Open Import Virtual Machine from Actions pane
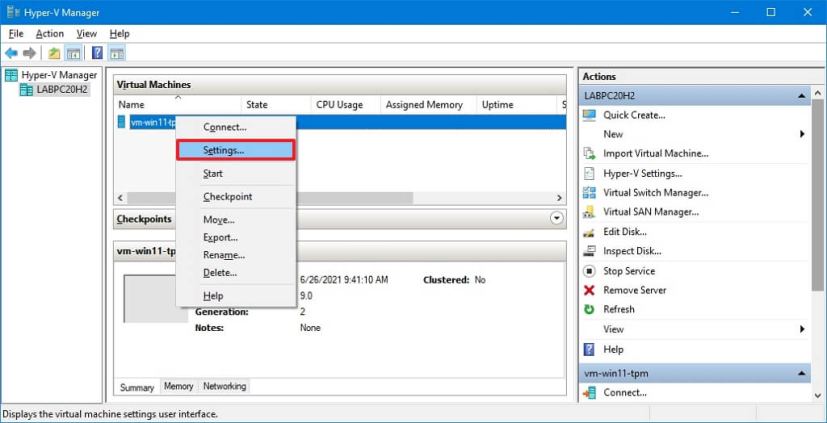Viewport: 827px width, 423px height. point(655,154)
